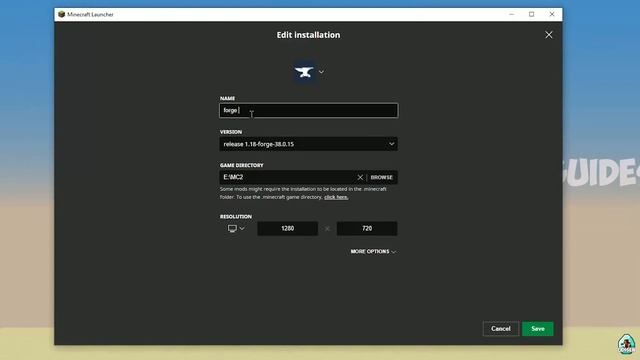Open the installation icon chooser chevron
The width and height of the screenshot is (640, 360).
point(322,72)
